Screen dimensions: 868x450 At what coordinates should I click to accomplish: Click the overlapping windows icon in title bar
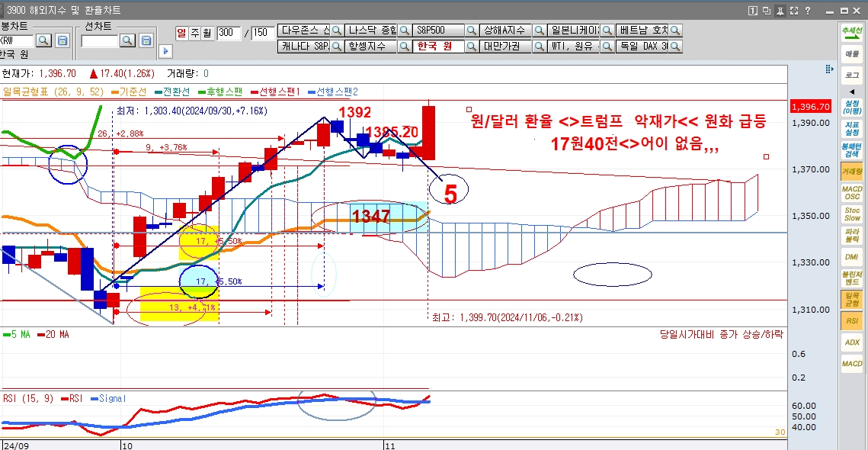(767, 11)
